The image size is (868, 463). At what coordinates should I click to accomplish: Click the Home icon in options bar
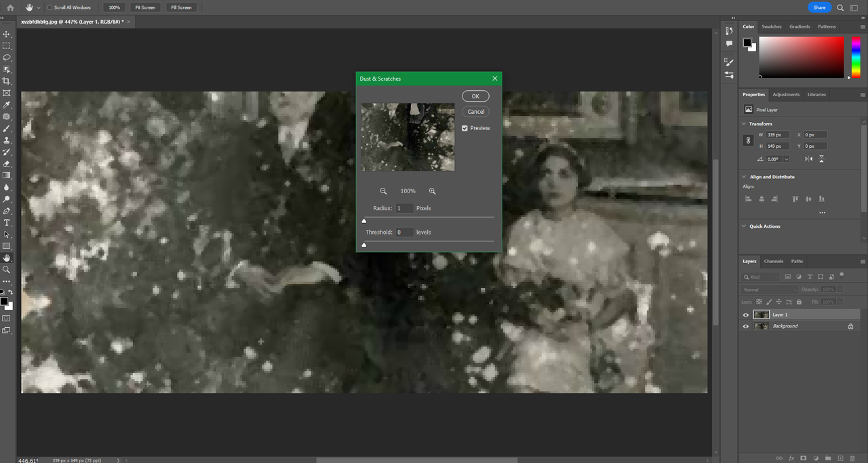click(x=10, y=7)
